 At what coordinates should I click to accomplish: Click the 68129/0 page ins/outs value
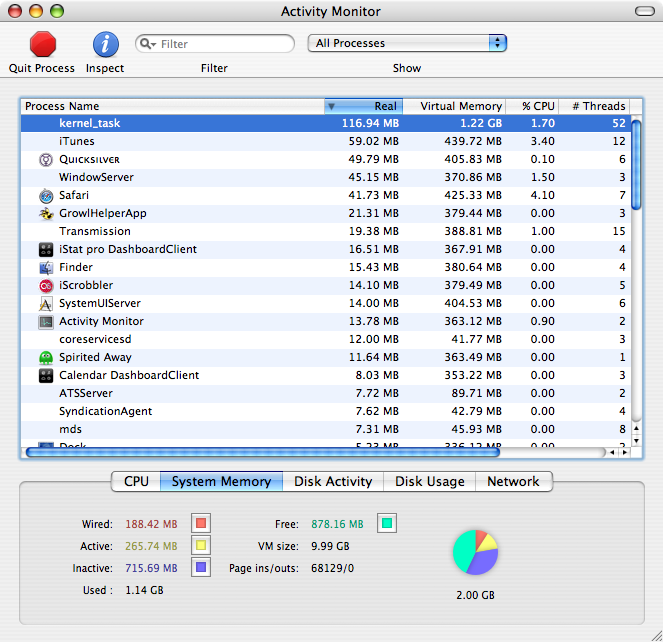(x=332, y=568)
